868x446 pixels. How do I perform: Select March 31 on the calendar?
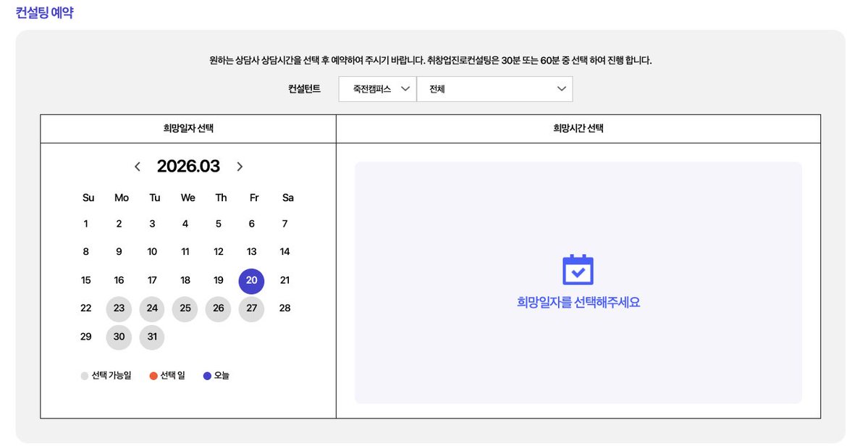coord(152,337)
